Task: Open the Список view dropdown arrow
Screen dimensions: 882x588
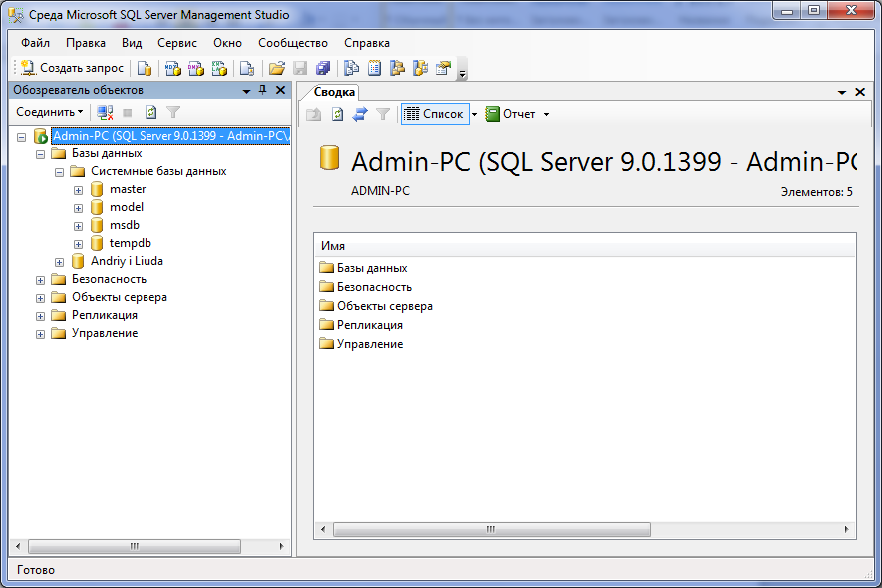Action: tap(474, 115)
